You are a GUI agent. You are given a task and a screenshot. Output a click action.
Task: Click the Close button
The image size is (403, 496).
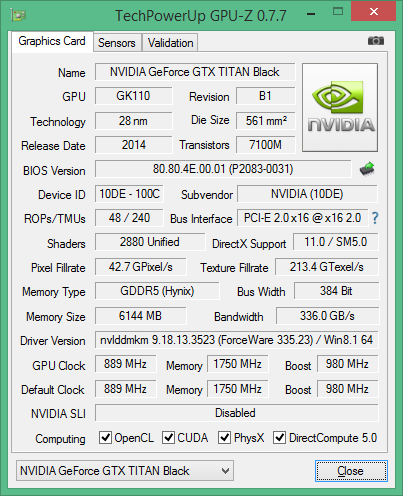351,471
